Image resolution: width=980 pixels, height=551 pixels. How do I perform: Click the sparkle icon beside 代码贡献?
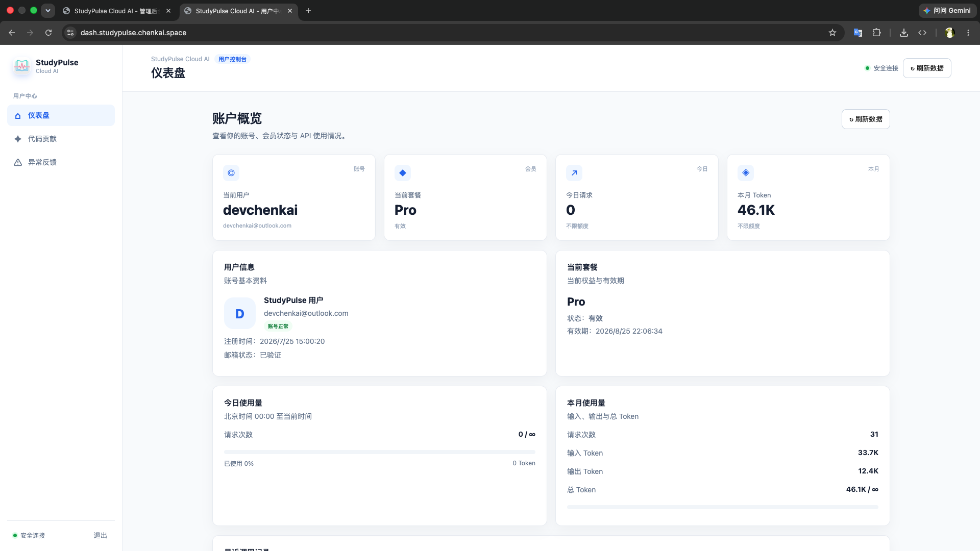[18, 139]
